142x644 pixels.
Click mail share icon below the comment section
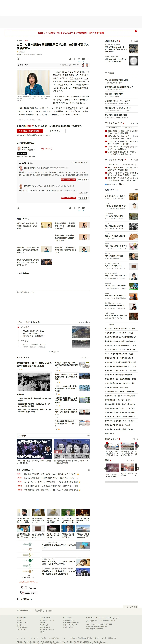[70, 208]
